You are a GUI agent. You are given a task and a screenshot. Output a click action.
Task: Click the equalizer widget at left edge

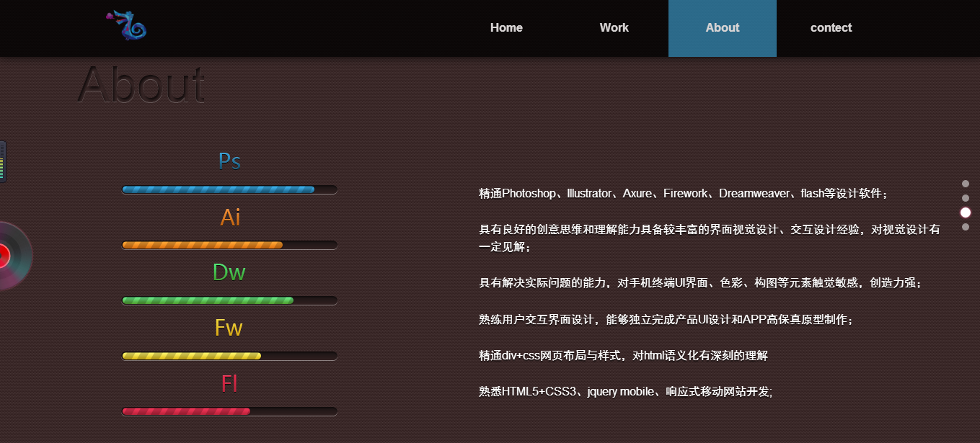(3, 161)
